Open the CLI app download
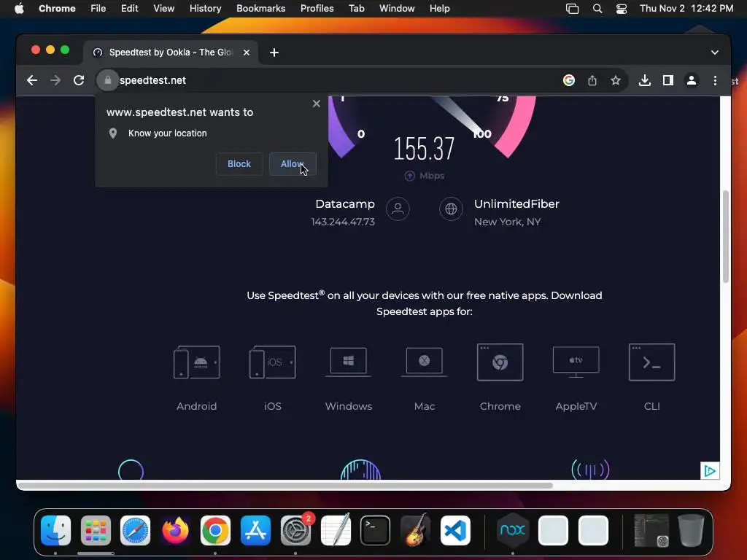This screenshot has width=747, height=560. [x=651, y=378]
